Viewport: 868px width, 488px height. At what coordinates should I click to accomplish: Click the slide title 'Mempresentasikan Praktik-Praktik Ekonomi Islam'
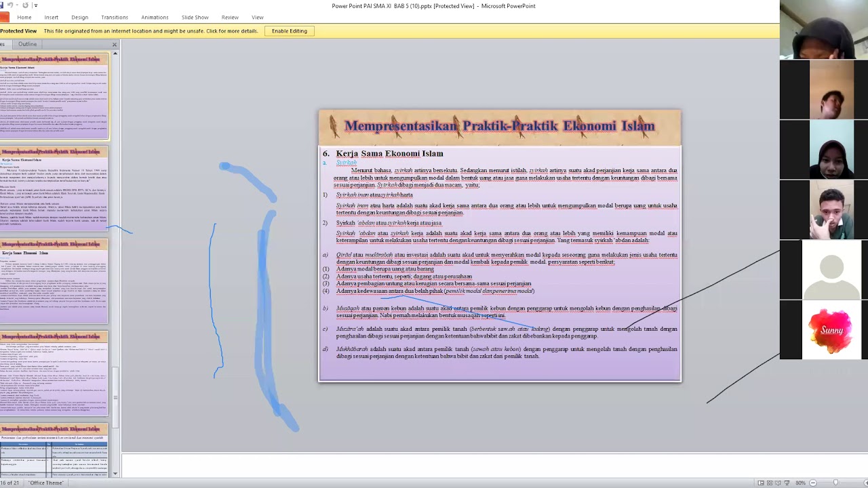(x=500, y=126)
